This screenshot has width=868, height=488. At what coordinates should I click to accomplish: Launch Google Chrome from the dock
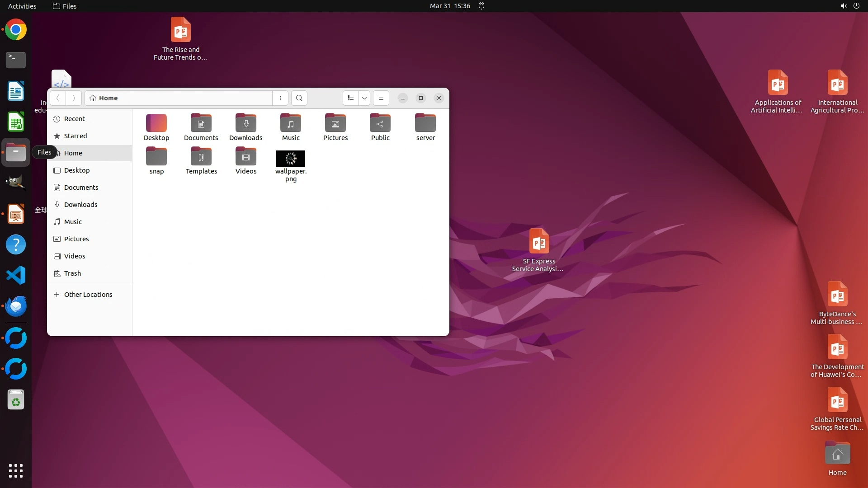16,30
